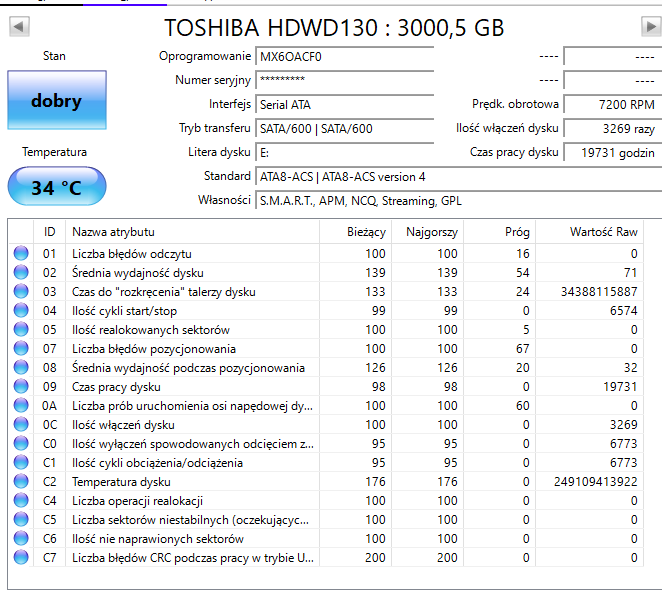Click the 'dobry' health status button
The image size is (662, 590).
tap(56, 101)
